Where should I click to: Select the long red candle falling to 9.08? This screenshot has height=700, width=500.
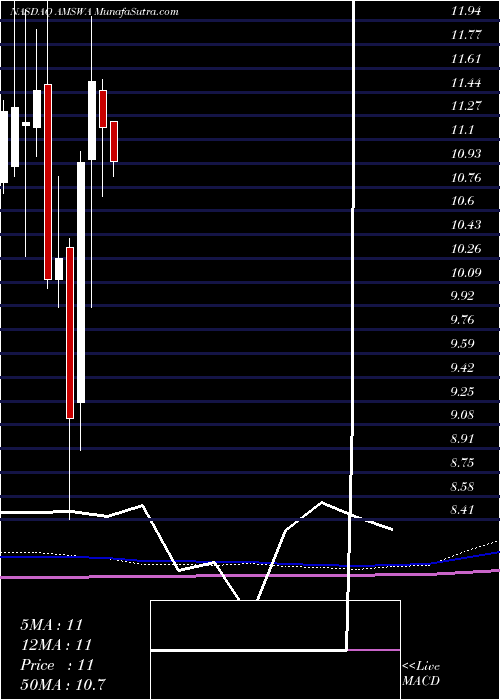point(70,333)
